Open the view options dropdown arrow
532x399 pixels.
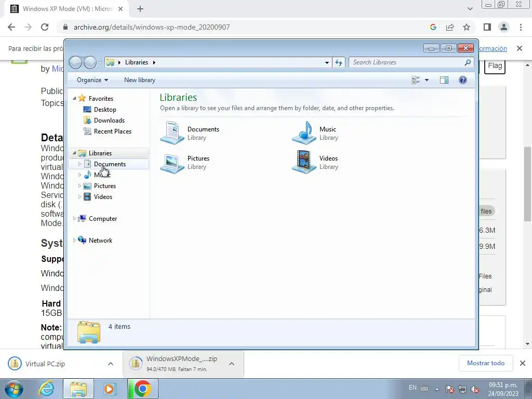[x=427, y=80]
